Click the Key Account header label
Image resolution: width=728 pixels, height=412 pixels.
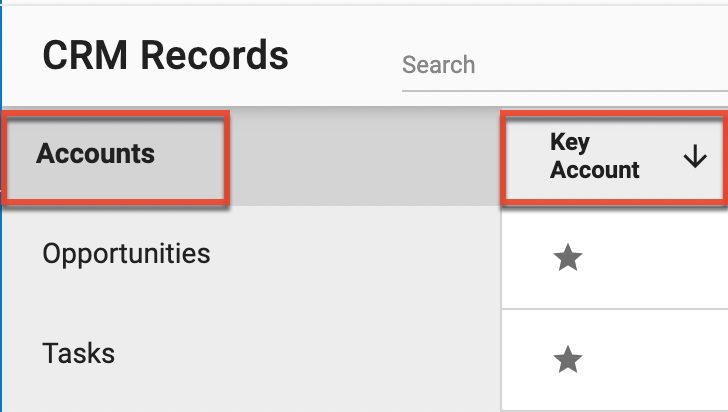point(595,157)
